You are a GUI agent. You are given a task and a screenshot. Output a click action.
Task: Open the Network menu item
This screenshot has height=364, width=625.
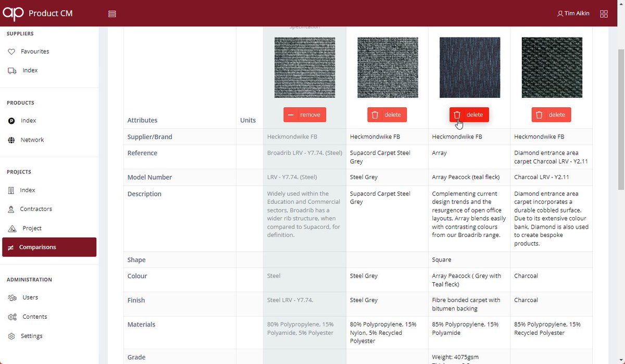32,140
